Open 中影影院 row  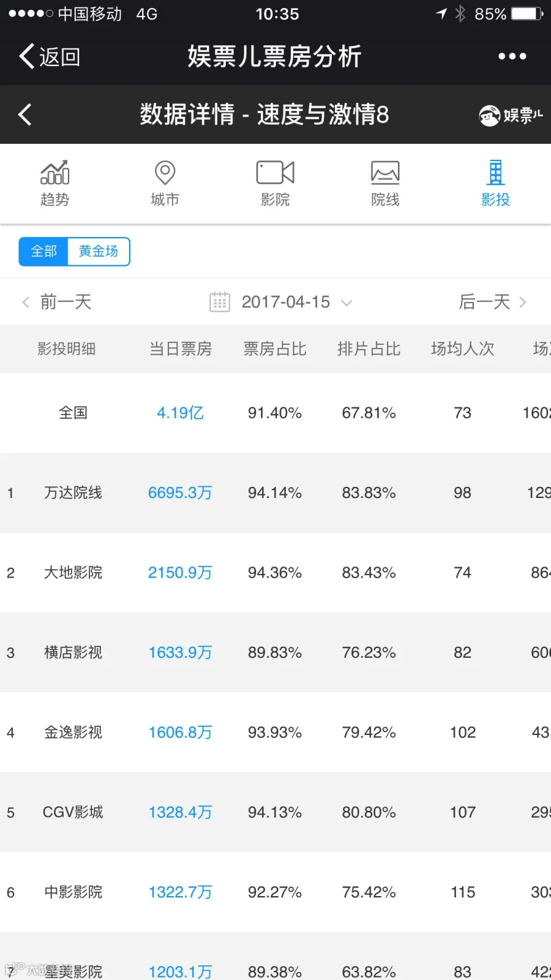pos(275,892)
